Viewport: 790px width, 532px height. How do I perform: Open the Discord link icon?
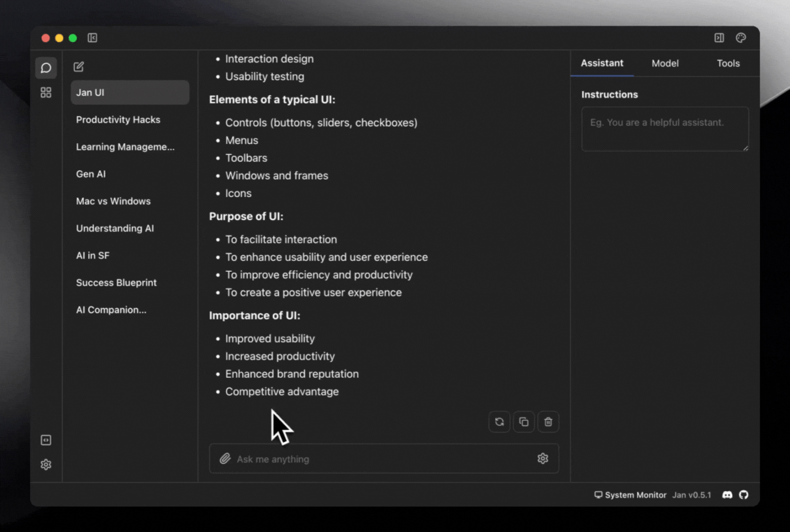point(727,495)
